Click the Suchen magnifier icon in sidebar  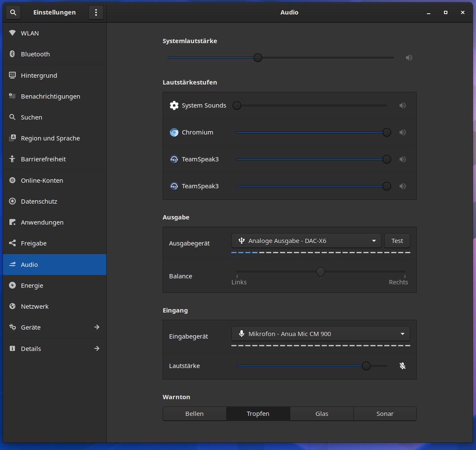(12, 117)
